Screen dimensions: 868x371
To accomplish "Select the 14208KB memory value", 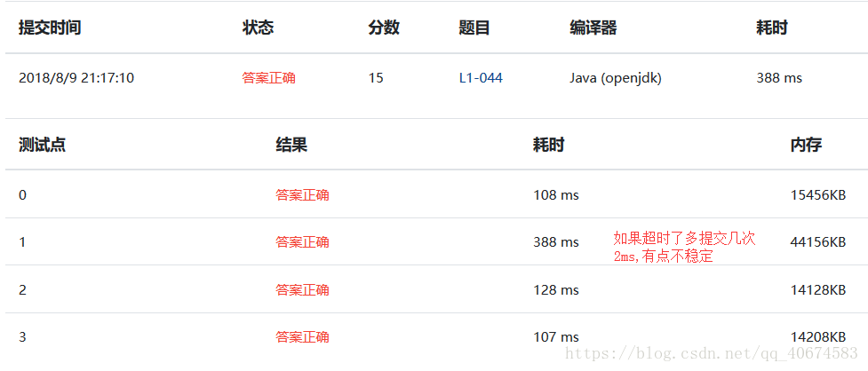I will tap(818, 336).
